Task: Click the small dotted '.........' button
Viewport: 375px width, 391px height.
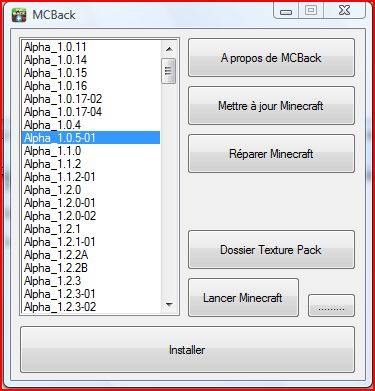Action: point(331,305)
